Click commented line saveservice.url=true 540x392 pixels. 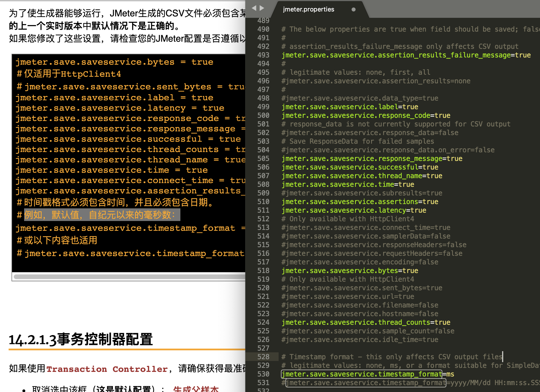tap(348, 296)
